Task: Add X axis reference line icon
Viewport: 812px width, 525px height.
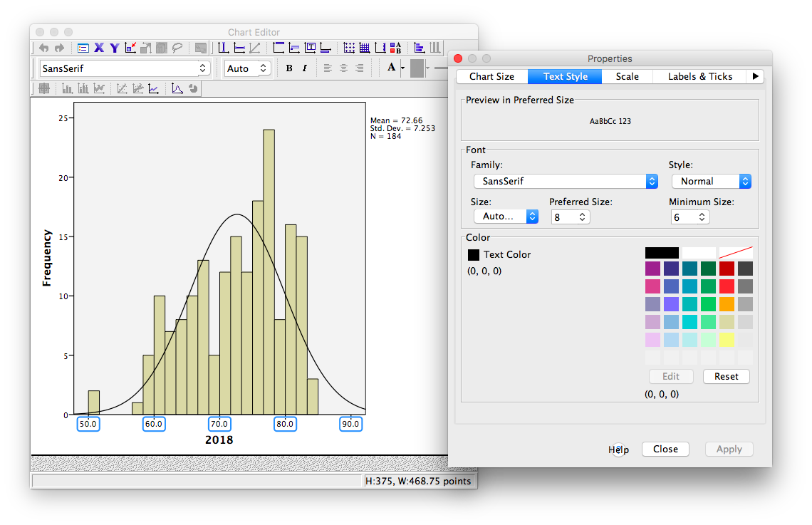Action: pos(224,48)
